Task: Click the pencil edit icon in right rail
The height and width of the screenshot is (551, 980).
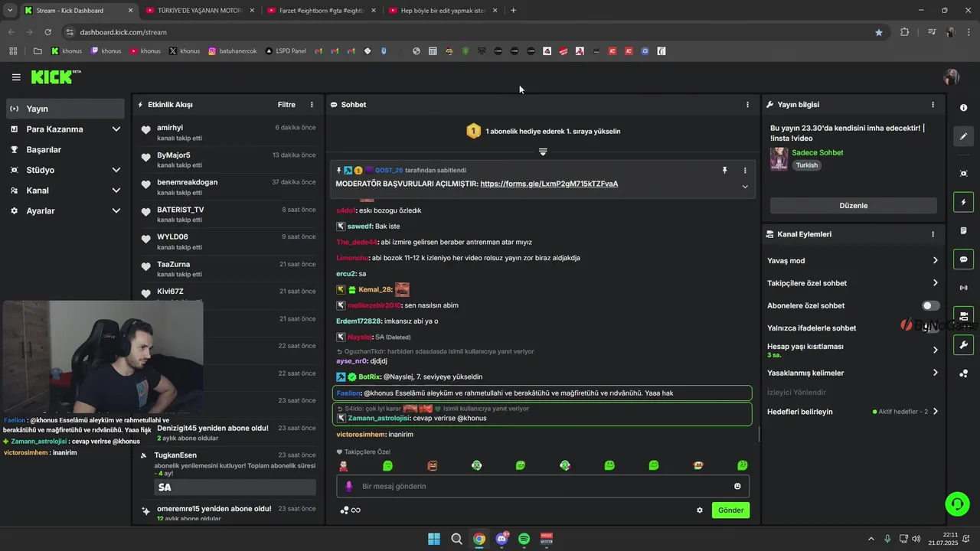Action: pyautogui.click(x=964, y=136)
